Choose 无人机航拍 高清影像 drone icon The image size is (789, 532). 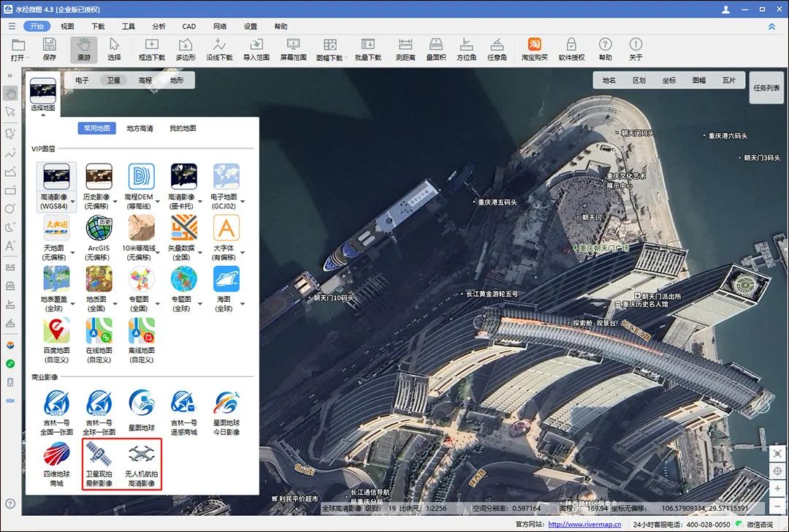tap(142, 463)
